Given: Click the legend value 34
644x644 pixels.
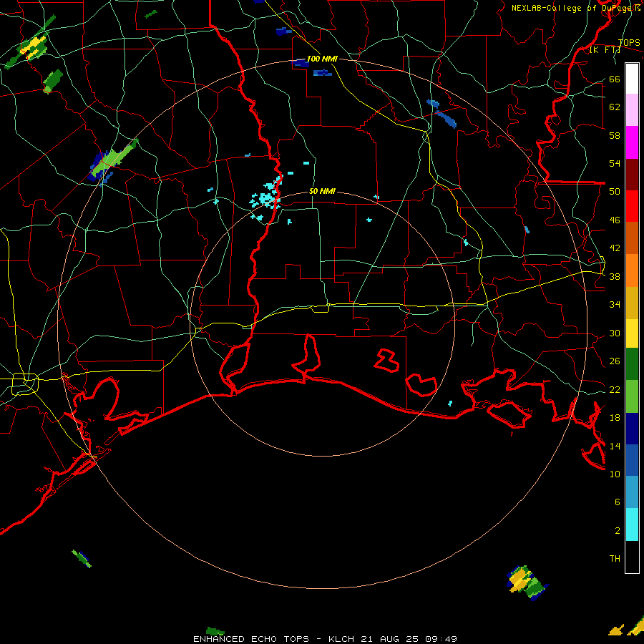Looking at the screenshot, I should (615, 304).
